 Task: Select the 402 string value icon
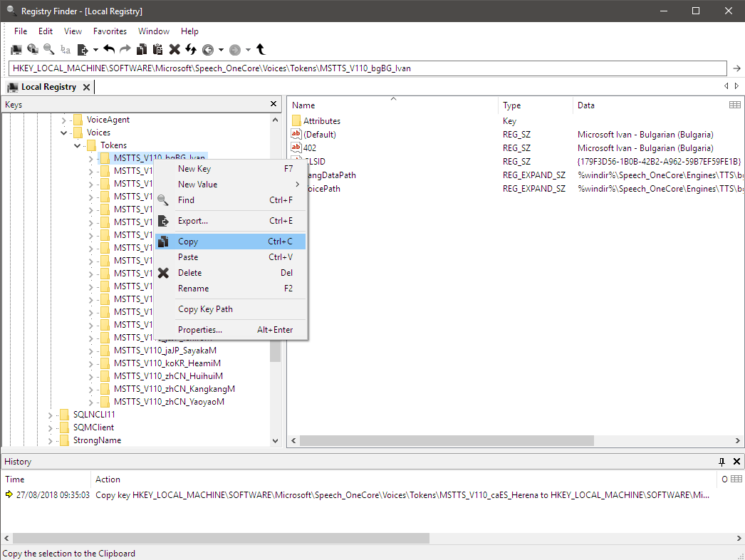coord(296,147)
